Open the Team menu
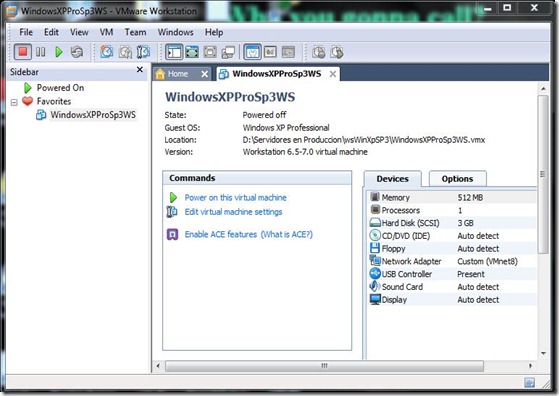The width and height of the screenshot is (559, 396). (x=135, y=32)
